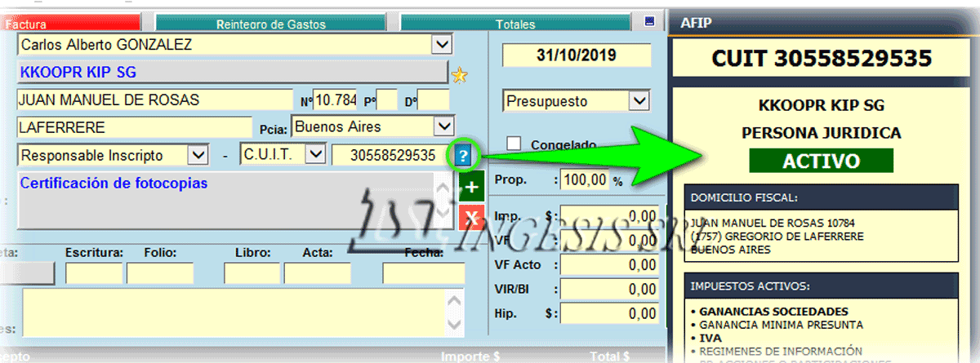Click the ACTIVO status label
This screenshot has height=363, width=980.
(822, 161)
